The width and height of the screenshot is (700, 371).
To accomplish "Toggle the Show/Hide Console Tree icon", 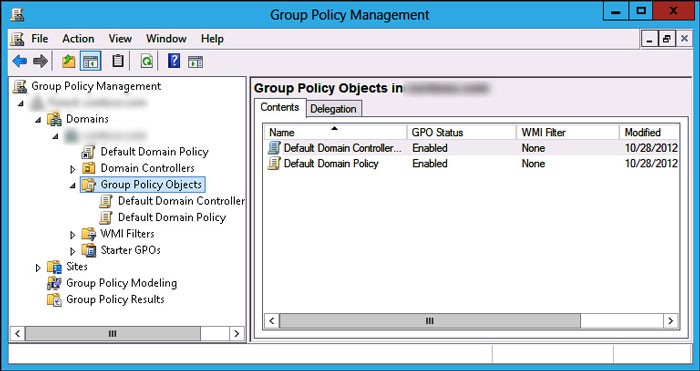I will point(91,61).
